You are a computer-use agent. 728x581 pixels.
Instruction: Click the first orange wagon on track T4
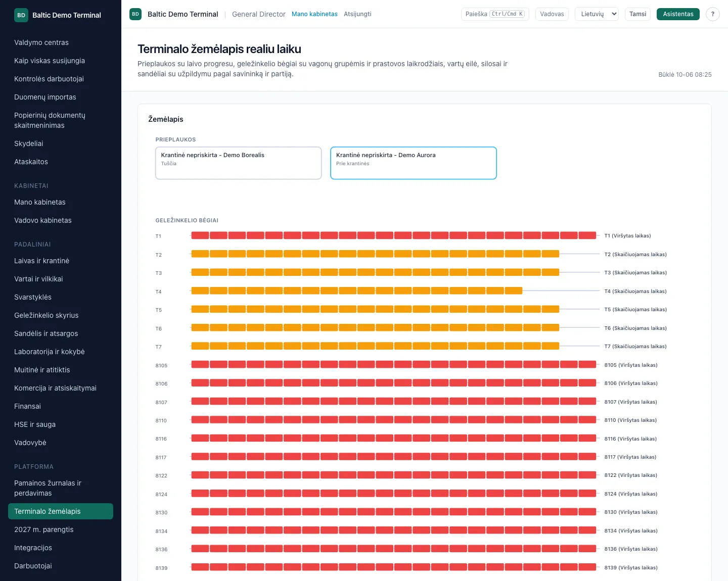tap(200, 290)
